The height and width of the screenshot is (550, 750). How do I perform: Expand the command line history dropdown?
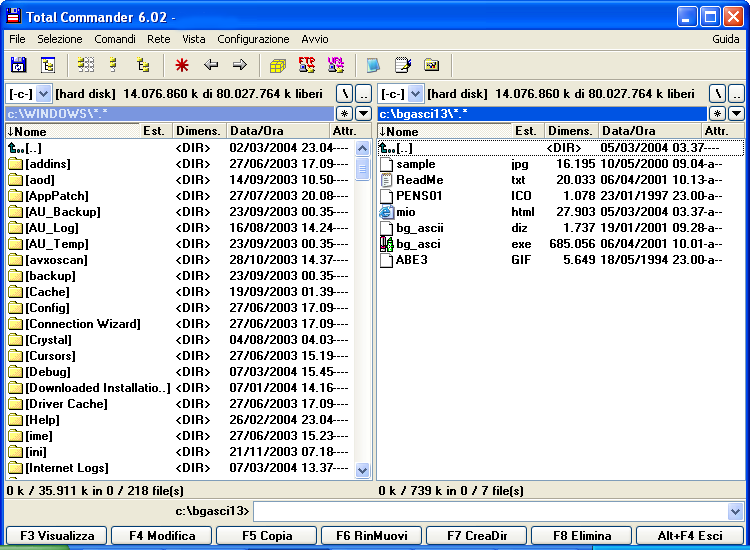(736, 511)
